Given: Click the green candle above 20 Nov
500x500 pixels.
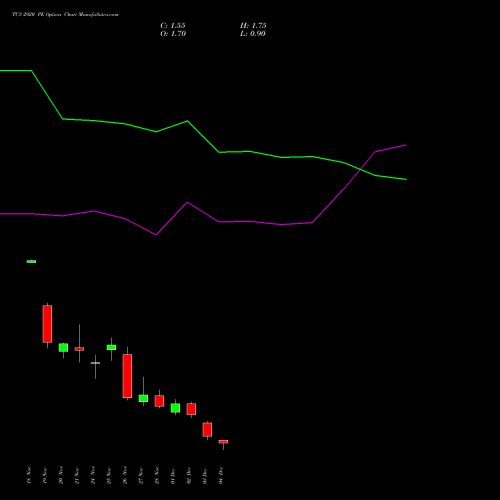Looking at the screenshot, I should click(x=63, y=347).
